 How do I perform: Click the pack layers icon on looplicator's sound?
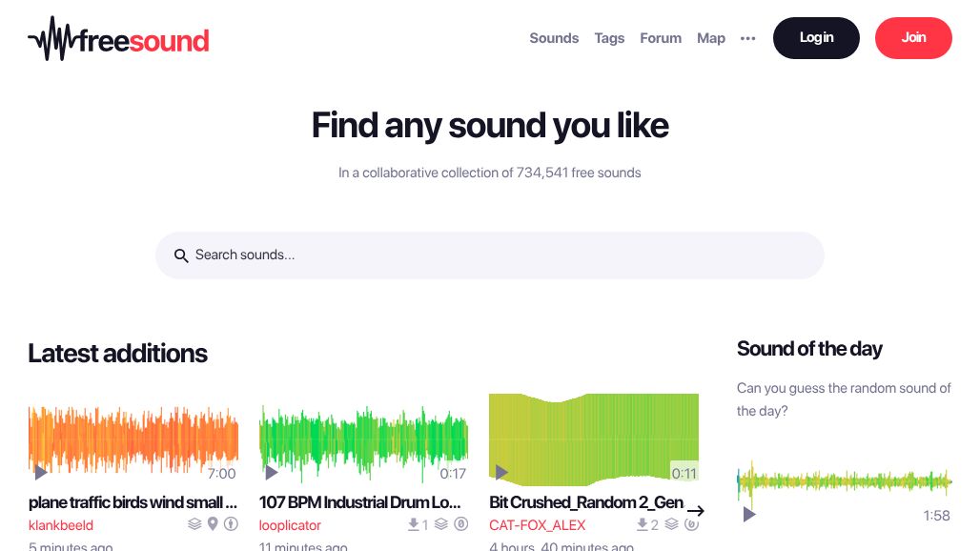coord(441,523)
